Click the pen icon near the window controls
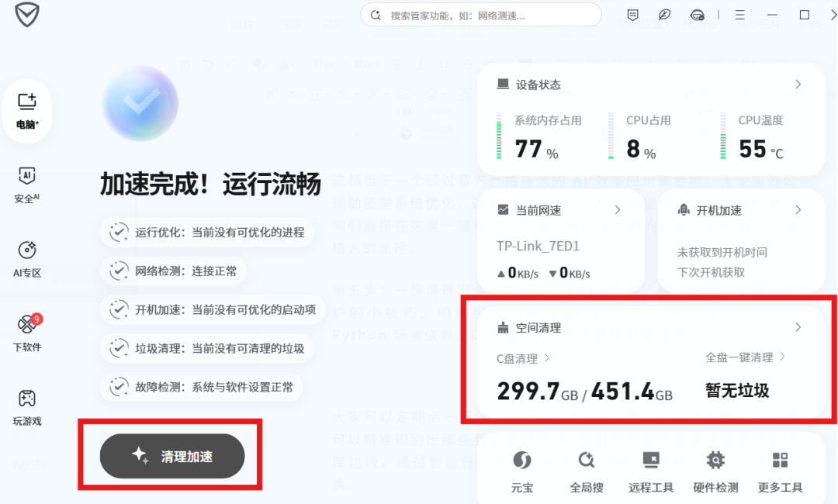Image resolution: width=838 pixels, height=504 pixels. tap(664, 14)
